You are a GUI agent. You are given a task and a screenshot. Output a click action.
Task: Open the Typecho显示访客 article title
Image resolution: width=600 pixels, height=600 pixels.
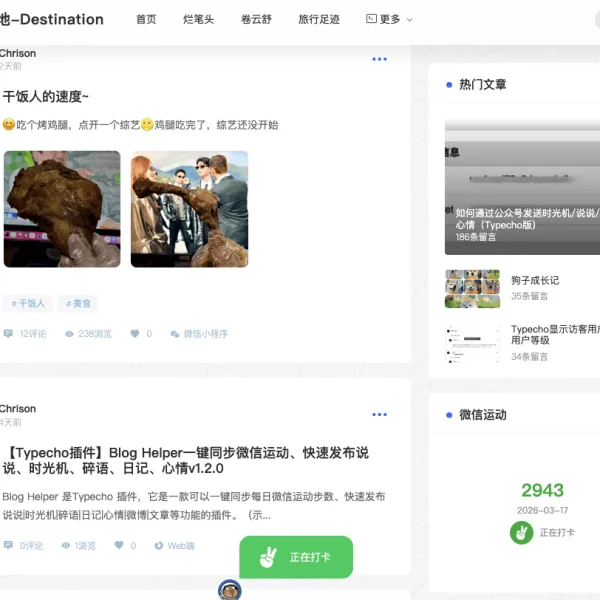pyautogui.click(x=555, y=334)
